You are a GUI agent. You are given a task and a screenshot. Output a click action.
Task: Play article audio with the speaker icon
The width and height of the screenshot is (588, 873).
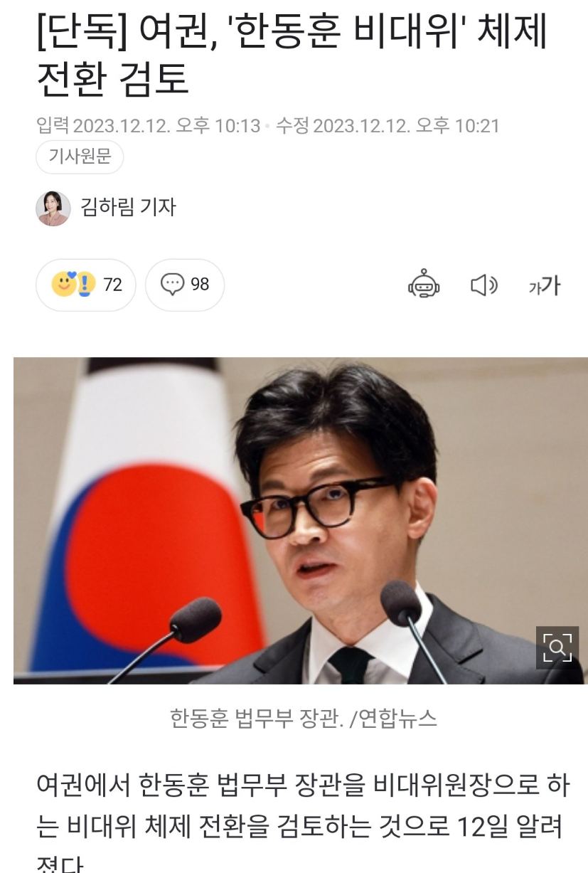point(484,285)
